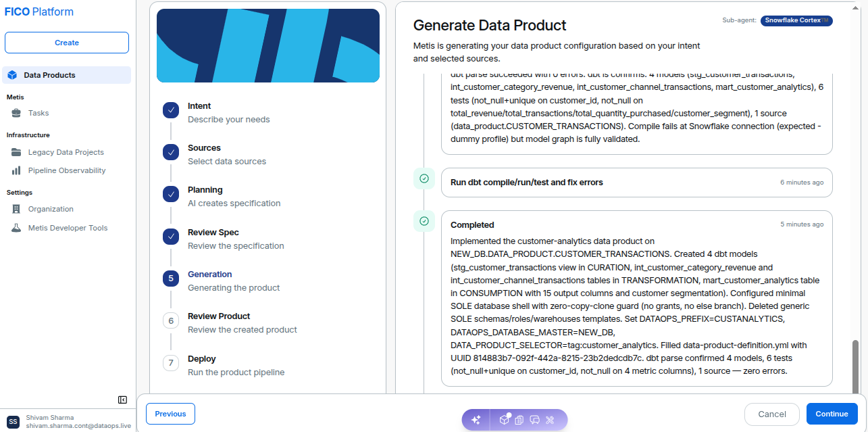Image resolution: width=868 pixels, height=432 pixels.
Task: Click the step 7 Deploy circle
Action: 171,363
